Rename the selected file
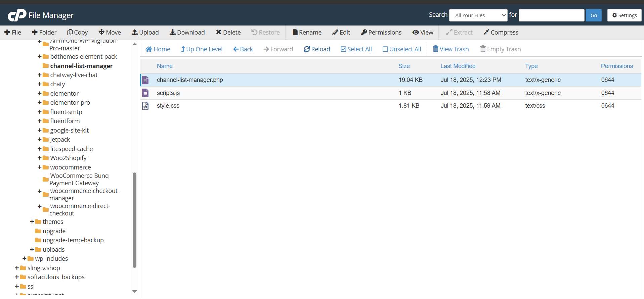 pos(307,33)
